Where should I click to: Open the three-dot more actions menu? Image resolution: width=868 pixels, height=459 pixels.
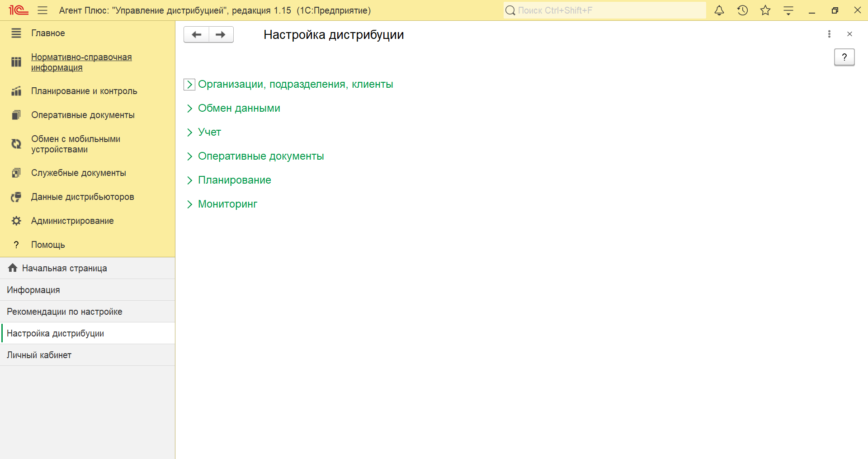829,34
